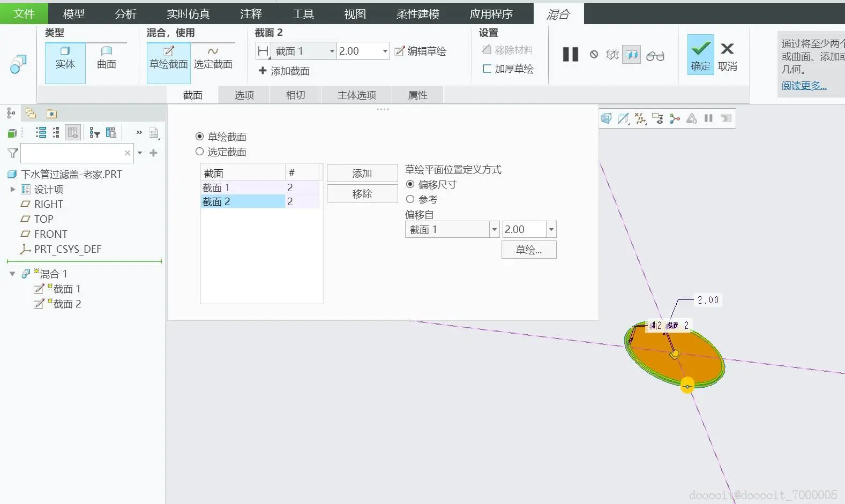Click the expand-all tree icon
This screenshot has width=845, height=504.
(41, 132)
